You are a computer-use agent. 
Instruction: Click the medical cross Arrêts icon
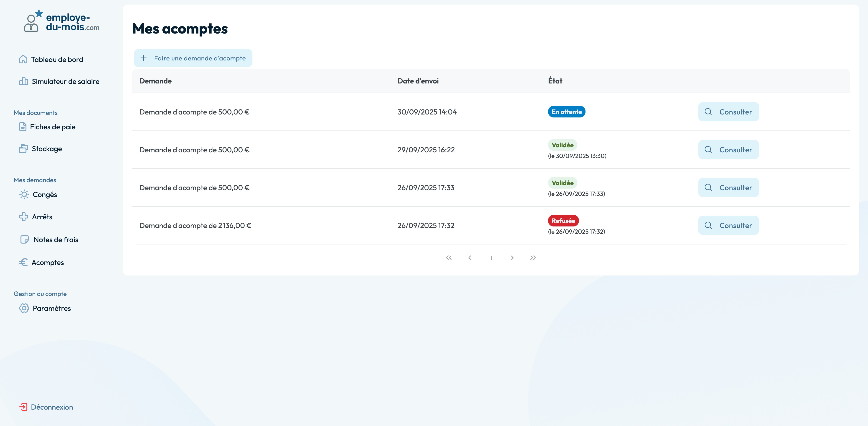pyautogui.click(x=24, y=217)
